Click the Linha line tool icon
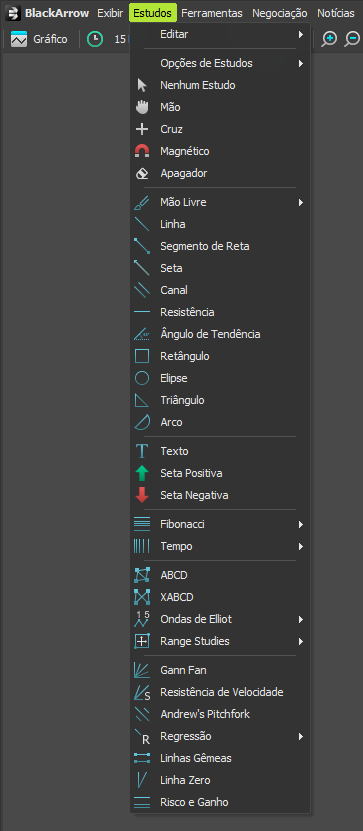Image resolution: width=363 pixels, height=831 pixels. pos(141,224)
